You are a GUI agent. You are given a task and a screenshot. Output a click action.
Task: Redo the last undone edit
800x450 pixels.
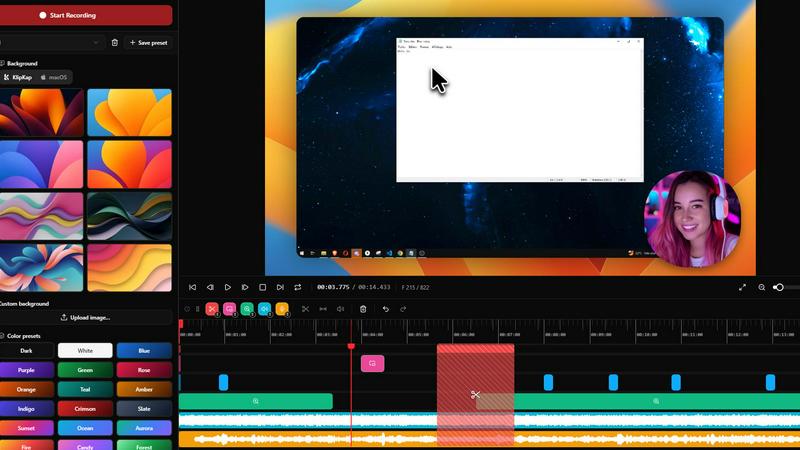point(403,309)
